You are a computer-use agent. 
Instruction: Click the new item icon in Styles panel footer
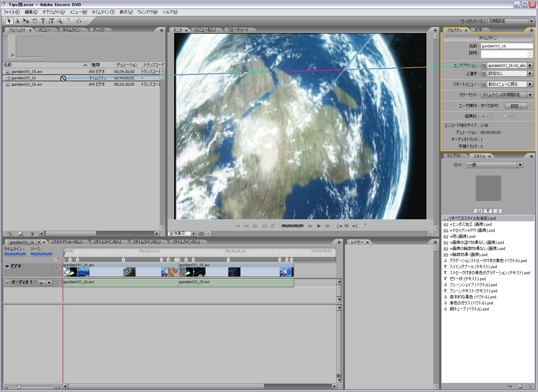tap(520, 387)
